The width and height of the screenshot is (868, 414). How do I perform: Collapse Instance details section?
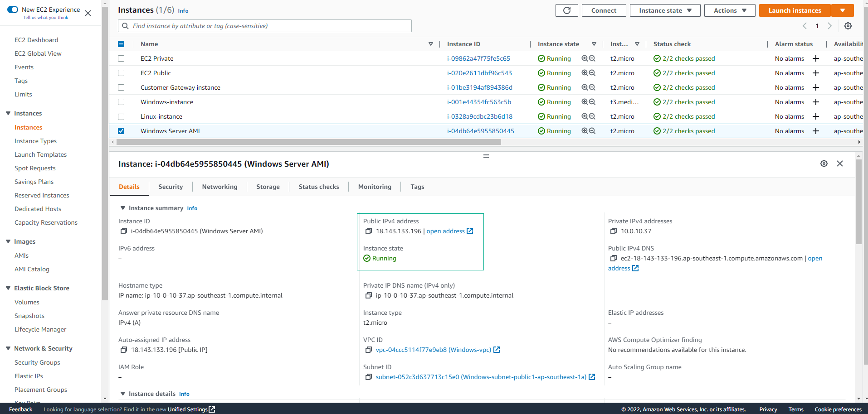point(122,394)
